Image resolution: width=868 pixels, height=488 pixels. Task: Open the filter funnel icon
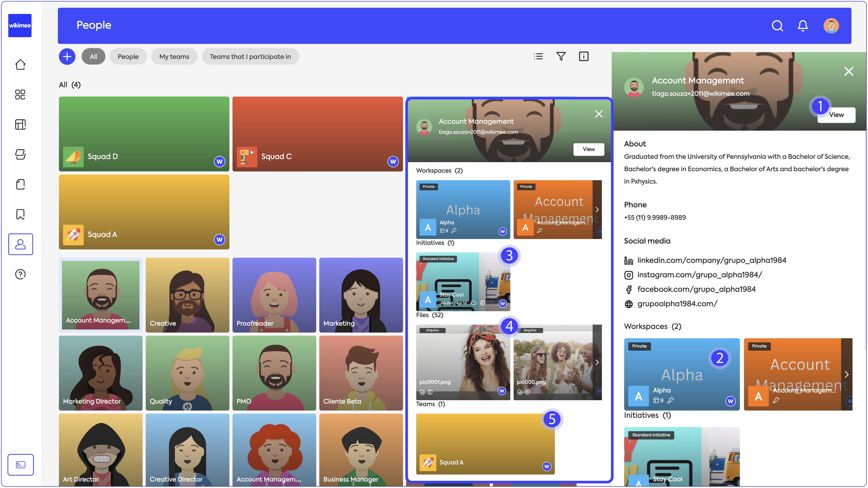[x=561, y=57]
